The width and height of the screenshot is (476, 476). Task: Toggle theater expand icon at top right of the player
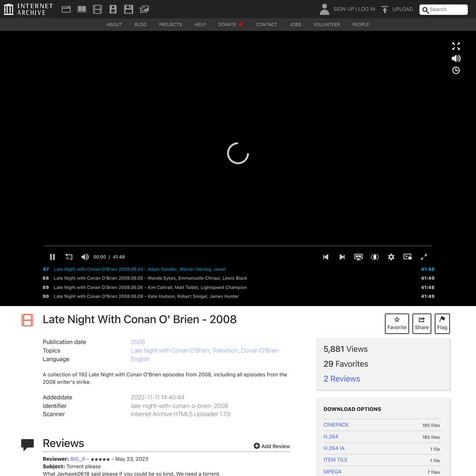coord(456,46)
